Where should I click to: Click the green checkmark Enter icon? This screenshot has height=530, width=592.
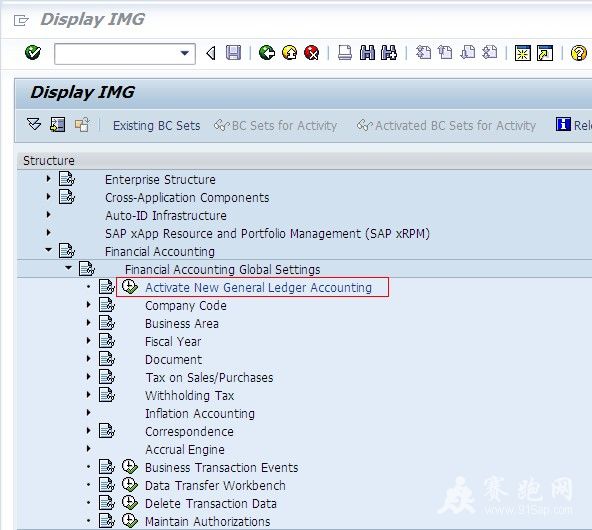[x=33, y=52]
